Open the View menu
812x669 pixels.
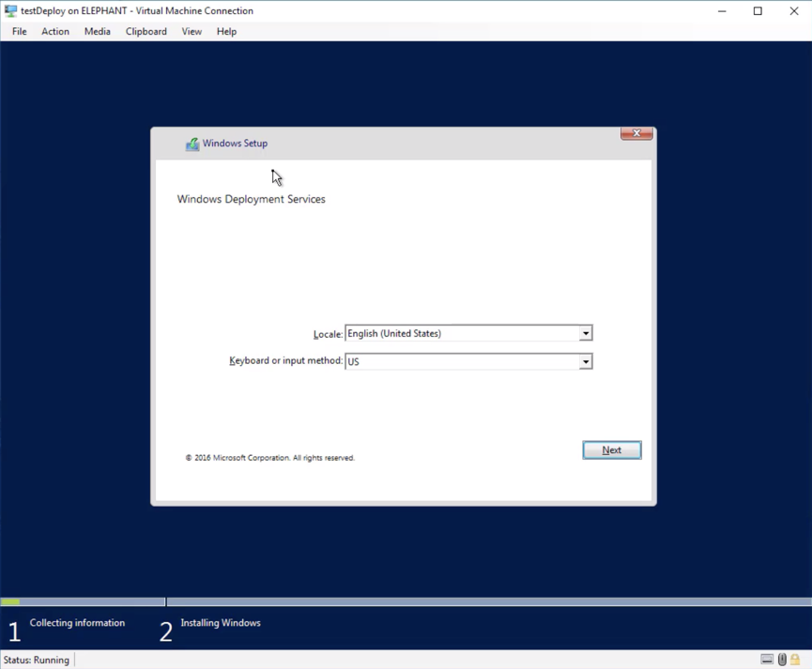pyautogui.click(x=192, y=32)
